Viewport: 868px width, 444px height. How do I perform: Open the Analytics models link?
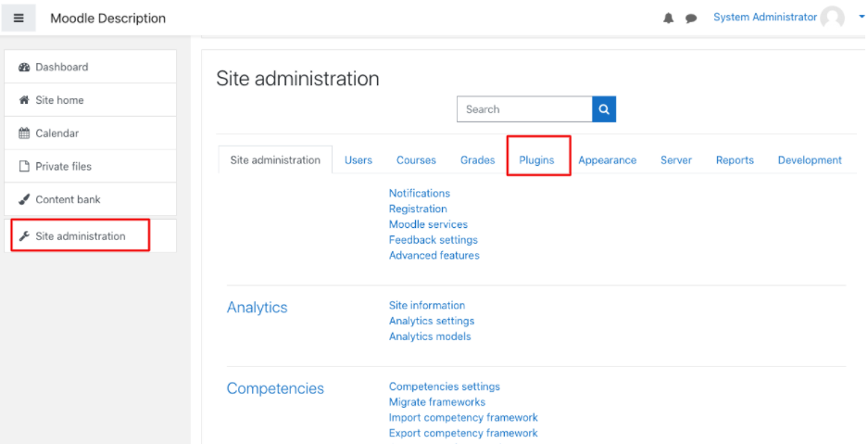430,336
